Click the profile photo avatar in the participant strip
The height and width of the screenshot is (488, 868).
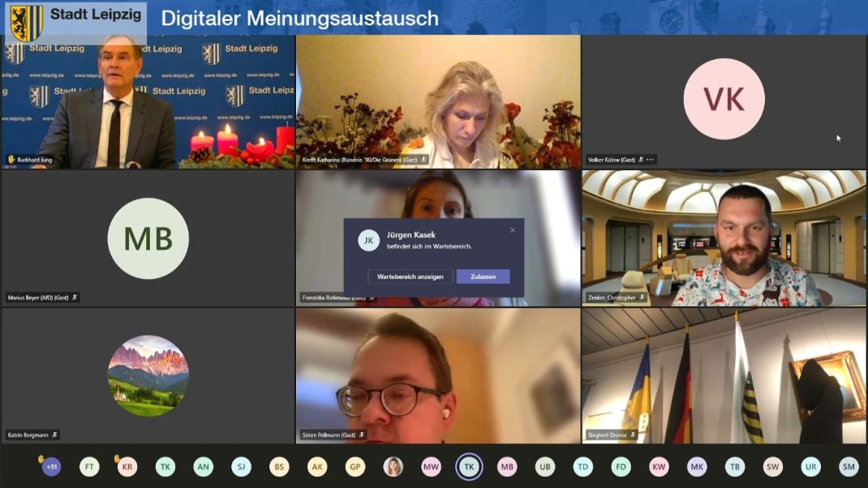click(393, 467)
